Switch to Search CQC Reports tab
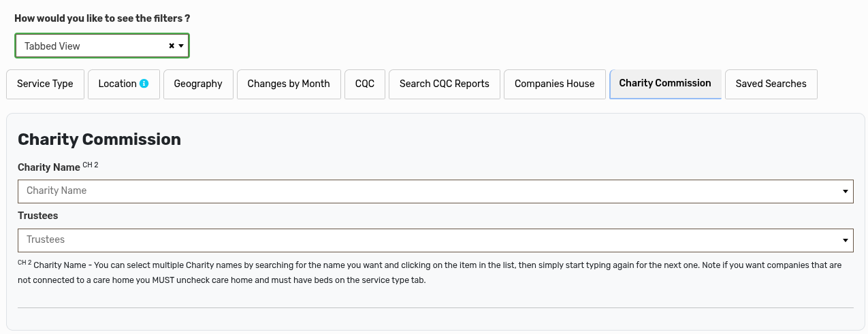 coord(445,84)
